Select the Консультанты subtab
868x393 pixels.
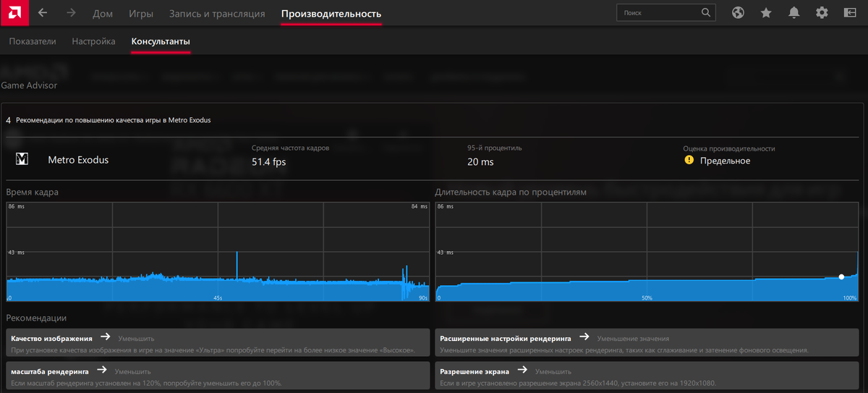[161, 41]
